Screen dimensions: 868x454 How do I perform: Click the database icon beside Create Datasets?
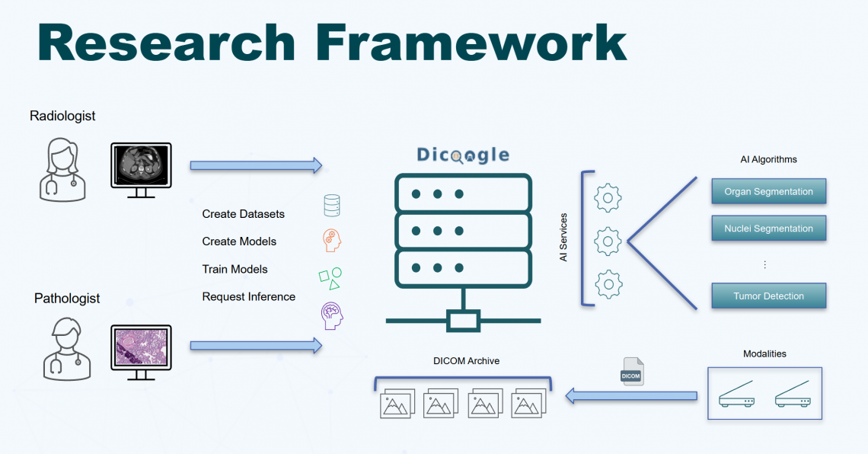[331, 206]
